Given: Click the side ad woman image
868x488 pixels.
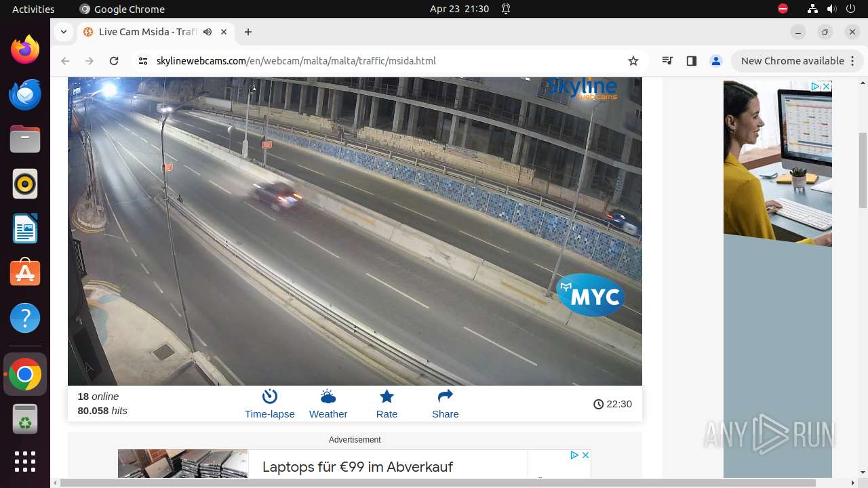Looking at the screenshot, I should point(778,164).
